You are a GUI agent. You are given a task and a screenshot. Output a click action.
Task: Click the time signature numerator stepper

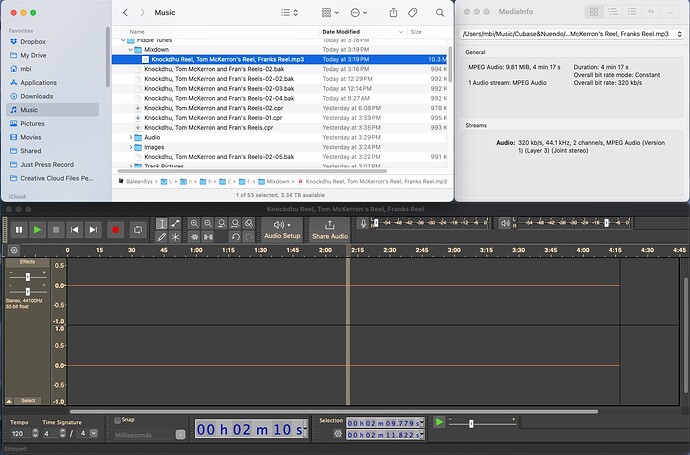tap(62, 433)
